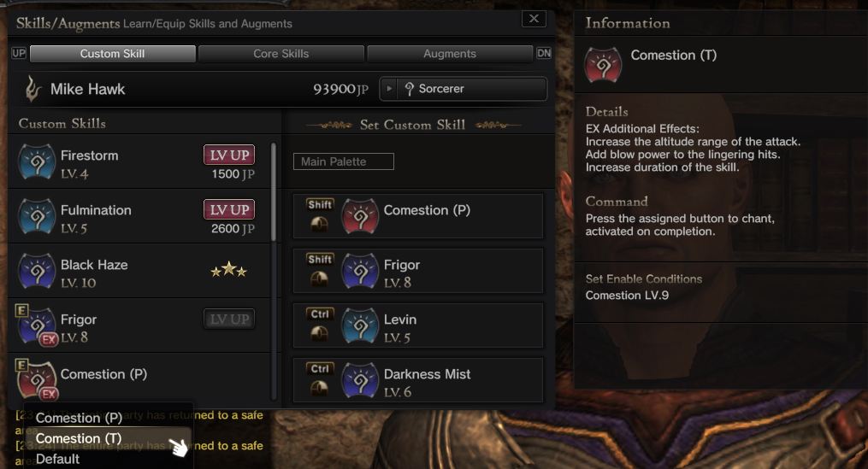This screenshot has width=868, height=469.
Task: Click the Custom Skills list scrollbar
Action: pos(274,192)
